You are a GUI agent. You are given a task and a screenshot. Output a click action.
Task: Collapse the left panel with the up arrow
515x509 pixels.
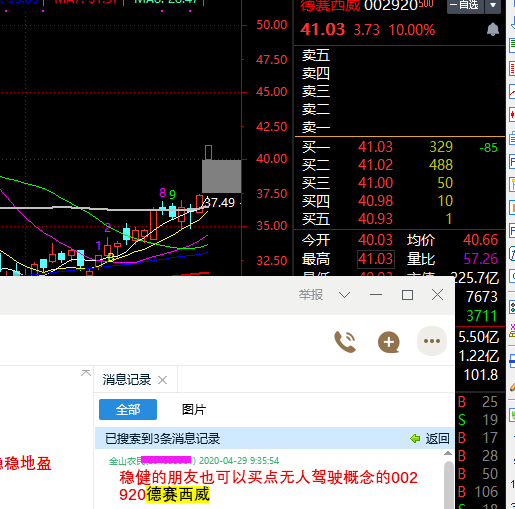point(86,373)
